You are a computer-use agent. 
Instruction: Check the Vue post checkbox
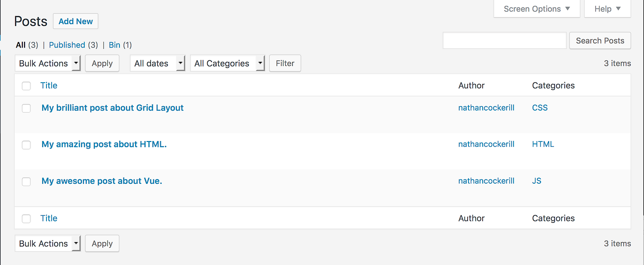(x=27, y=181)
